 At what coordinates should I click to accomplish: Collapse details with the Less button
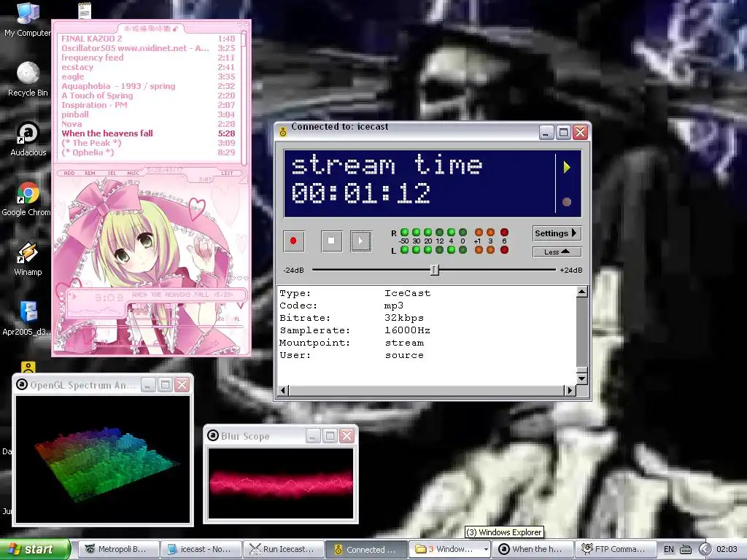(x=557, y=252)
